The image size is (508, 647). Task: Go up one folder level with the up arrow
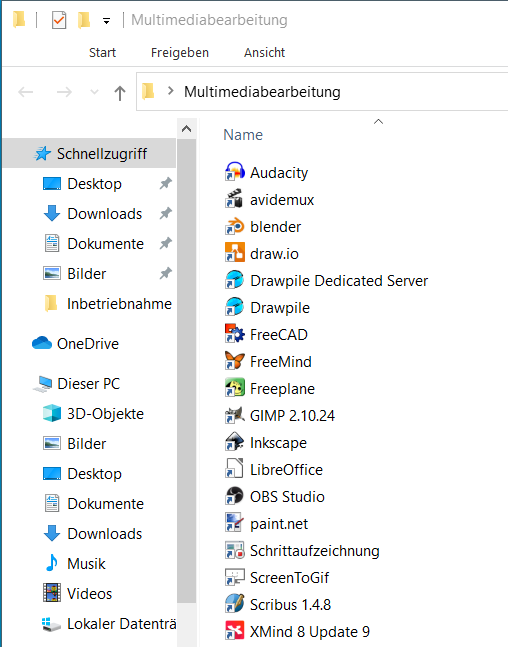(x=120, y=92)
